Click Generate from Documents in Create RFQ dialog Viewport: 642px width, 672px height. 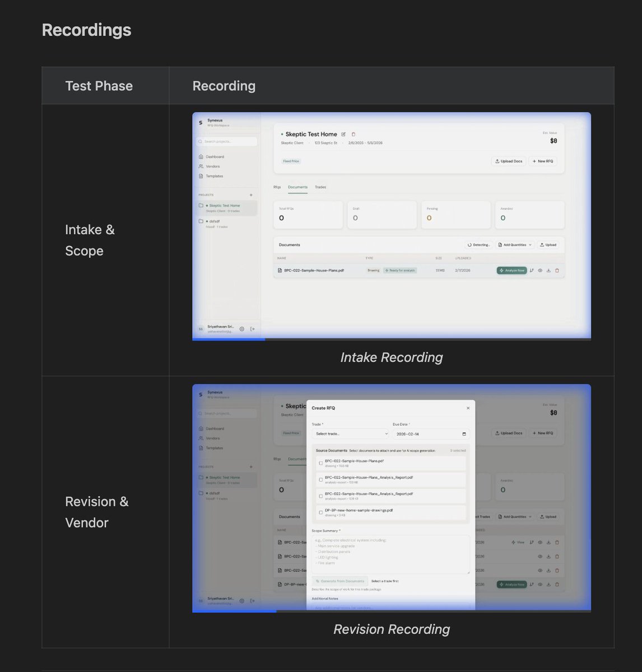[340, 581]
